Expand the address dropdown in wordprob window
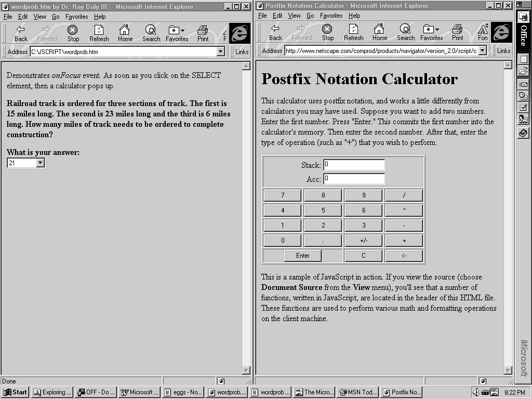 coord(220,51)
